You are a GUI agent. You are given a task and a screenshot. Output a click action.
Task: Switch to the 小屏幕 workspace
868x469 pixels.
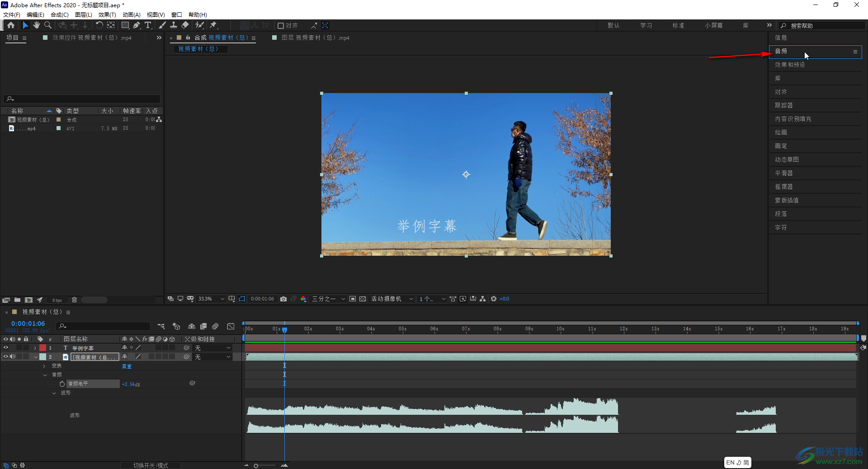tap(713, 26)
